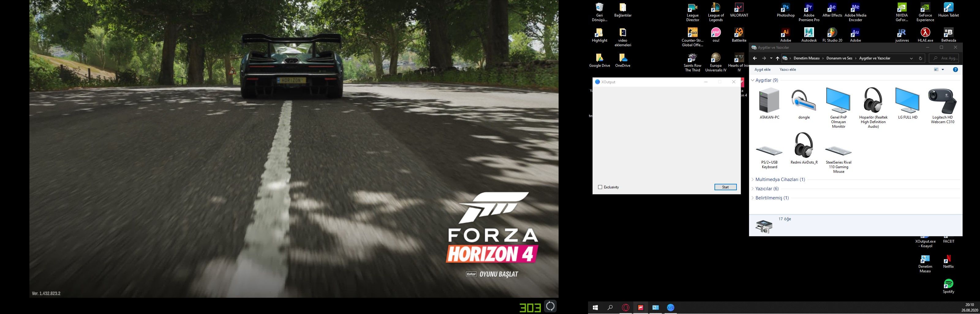Click the Start button in XOutput
The height and width of the screenshot is (314, 980).
(725, 187)
